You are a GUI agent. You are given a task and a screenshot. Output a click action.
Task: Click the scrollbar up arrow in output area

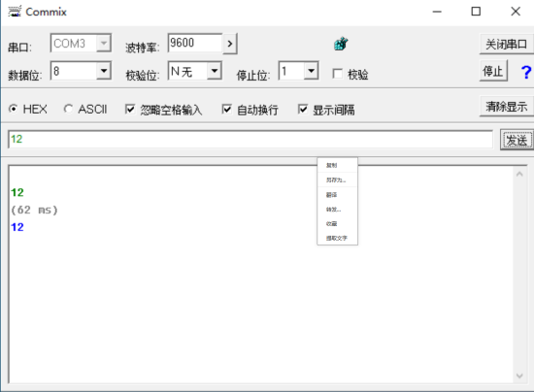tap(519, 175)
